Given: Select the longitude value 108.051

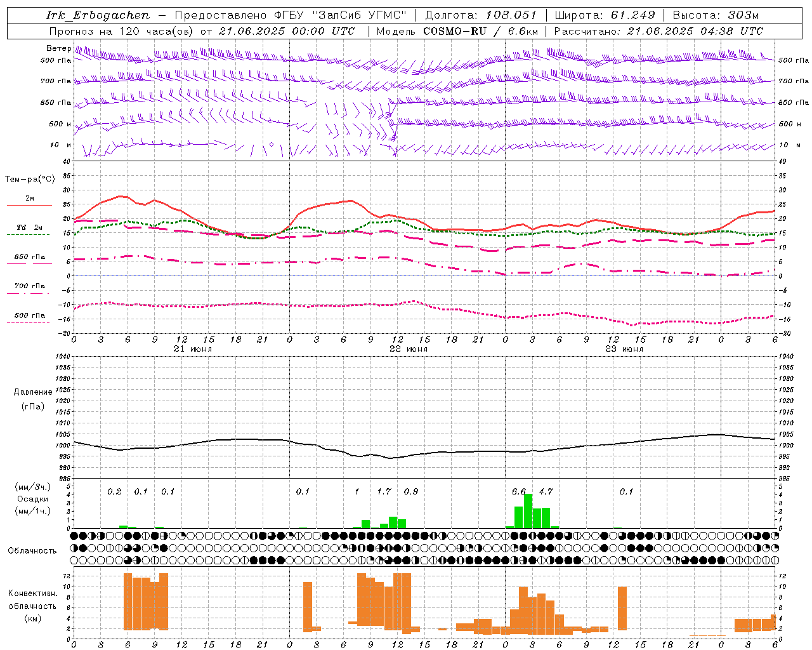Looking at the screenshot, I should (511, 15).
